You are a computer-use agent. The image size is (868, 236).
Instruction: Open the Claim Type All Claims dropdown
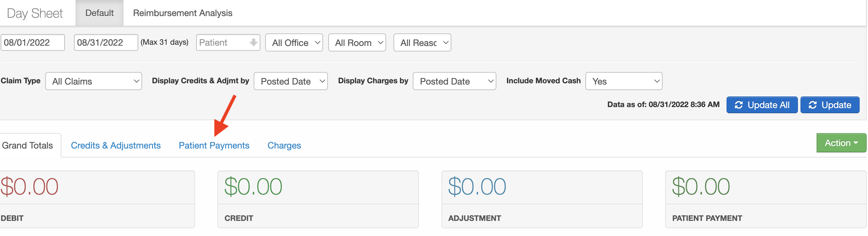point(94,81)
